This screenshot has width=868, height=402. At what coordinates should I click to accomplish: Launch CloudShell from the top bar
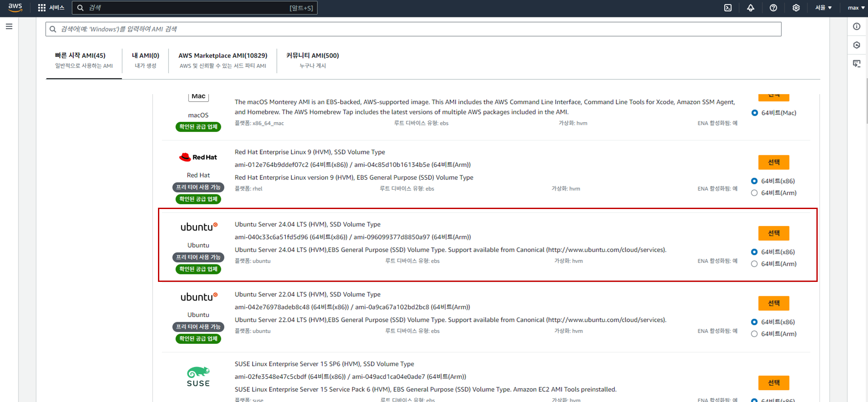[728, 8]
